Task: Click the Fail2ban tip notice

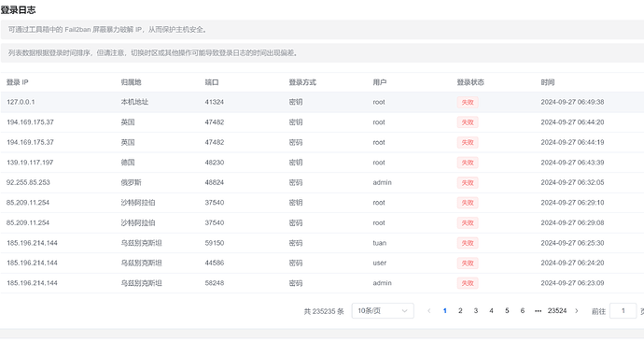Action: (x=322, y=30)
